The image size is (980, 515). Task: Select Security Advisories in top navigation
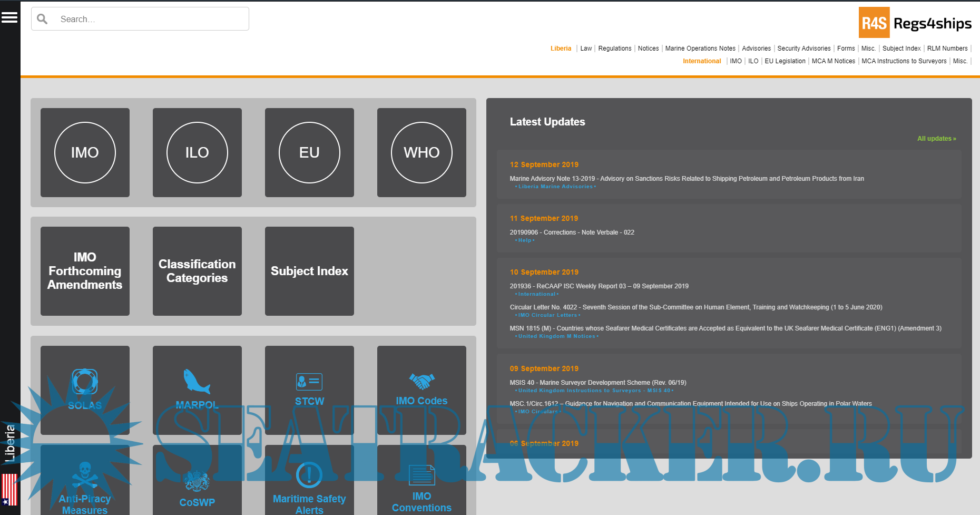point(803,48)
